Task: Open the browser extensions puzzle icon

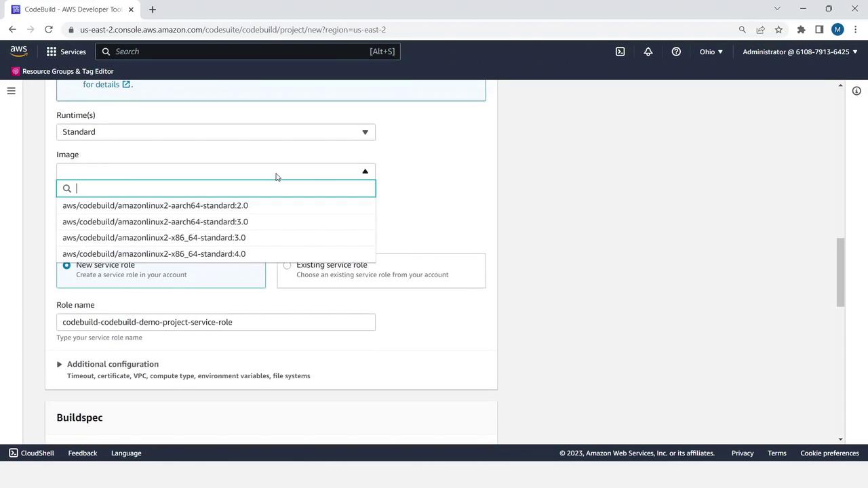Action: click(801, 30)
